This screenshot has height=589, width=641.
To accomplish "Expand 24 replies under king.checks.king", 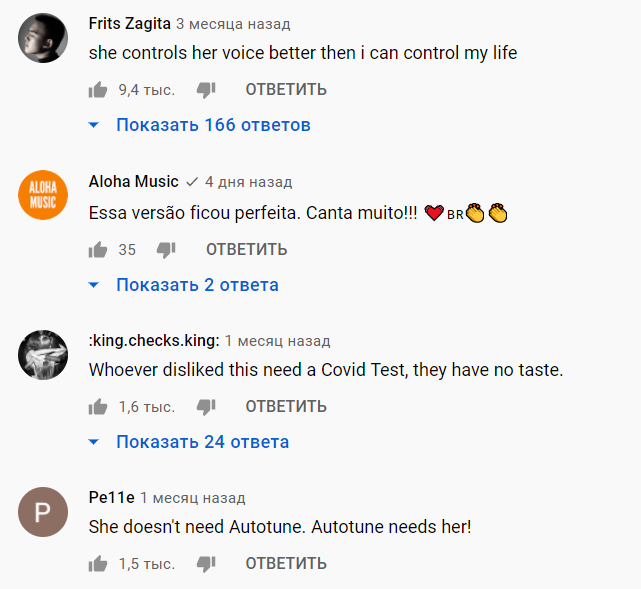I will coord(201,442).
